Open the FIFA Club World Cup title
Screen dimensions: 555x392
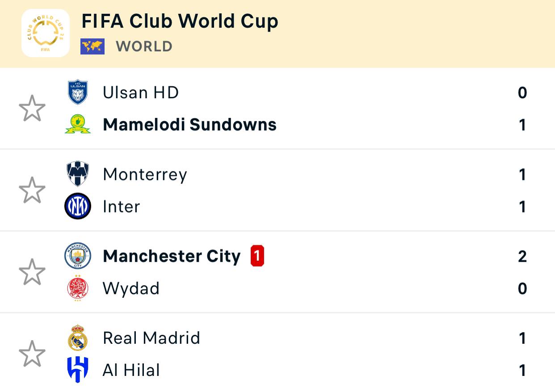[180, 21]
